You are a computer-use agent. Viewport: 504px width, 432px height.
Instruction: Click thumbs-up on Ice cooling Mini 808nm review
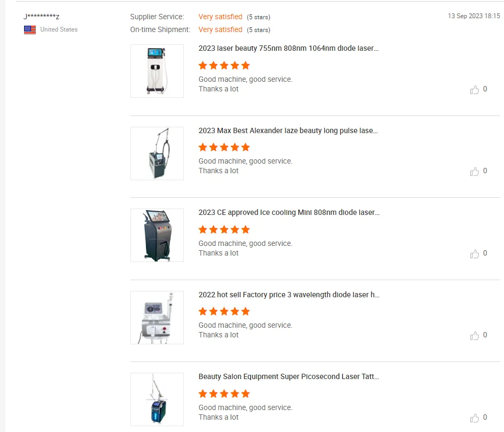point(474,254)
